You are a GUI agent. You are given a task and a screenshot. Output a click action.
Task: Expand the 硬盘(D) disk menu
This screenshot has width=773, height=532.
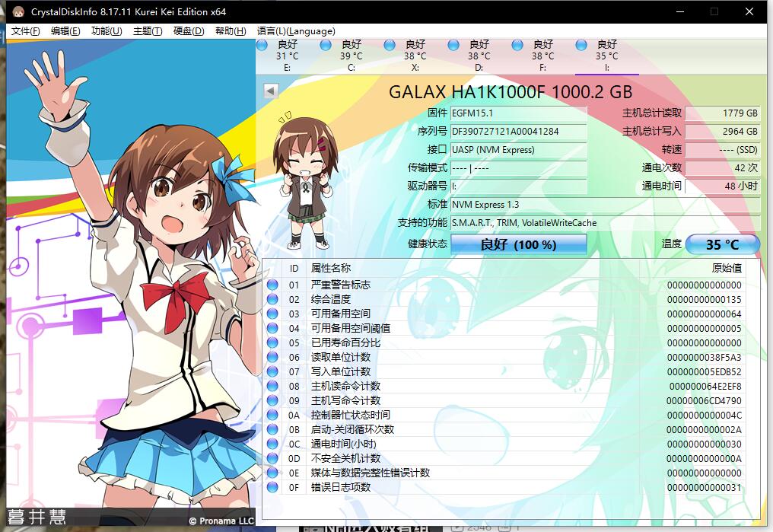coord(189,31)
